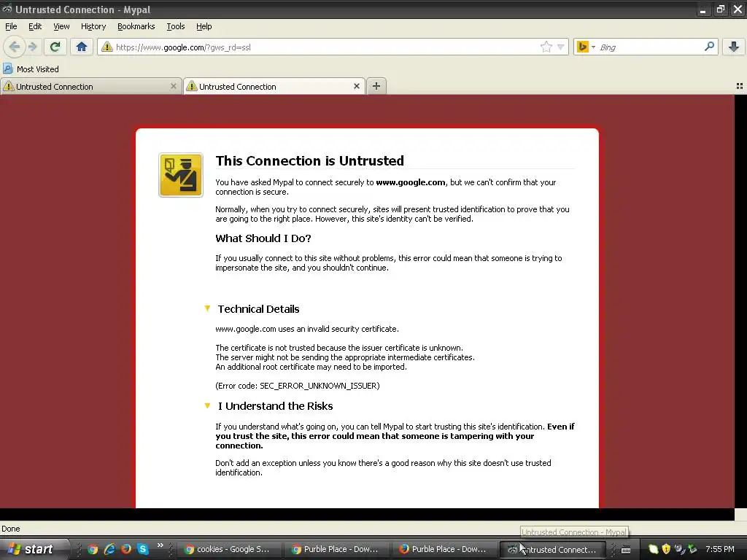Image resolution: width=747 pixels, height=560 pixels.
Task: Open Most Visited bookmarks folder
Action: click(x=31, y=69)
